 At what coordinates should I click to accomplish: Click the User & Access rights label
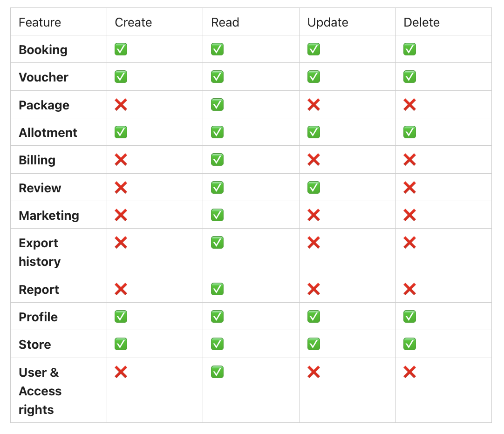tap(40, 391)
